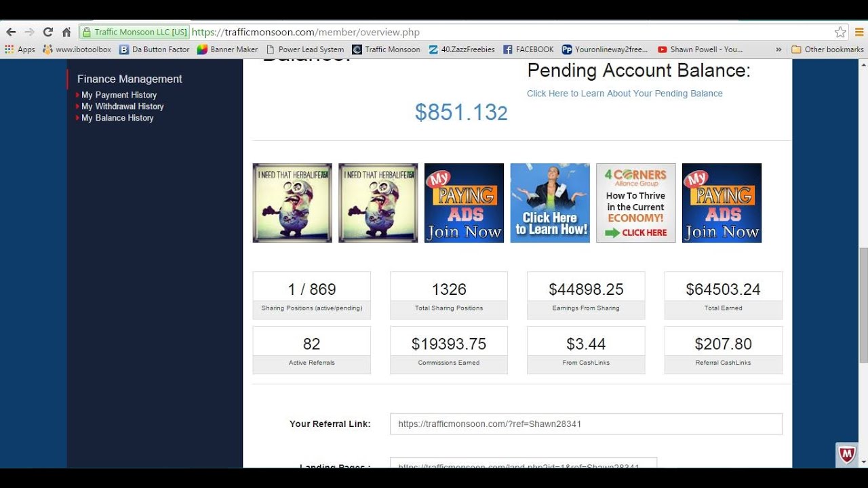
Task: Open www.ibotoolbox bookmark
Action: (77, 49)
